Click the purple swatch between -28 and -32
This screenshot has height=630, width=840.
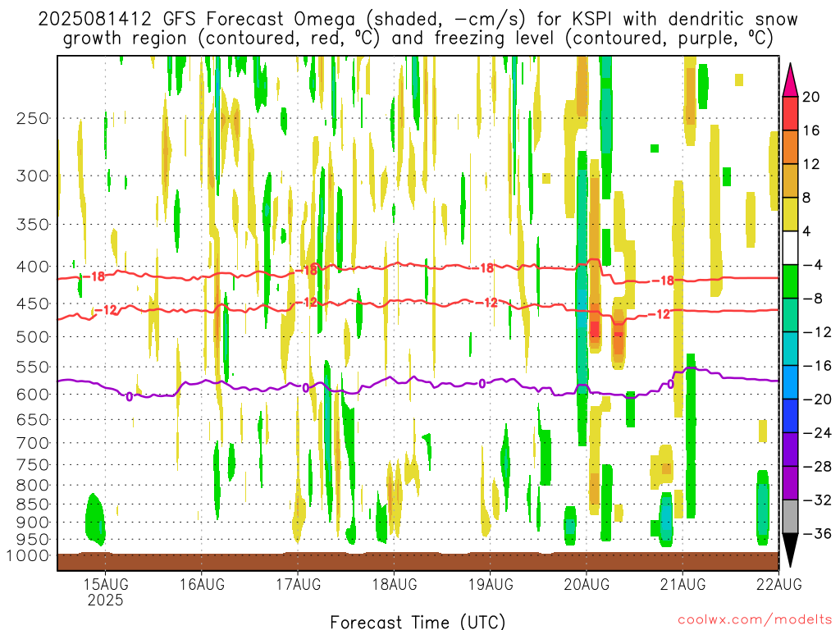click(x=790, y=483)
